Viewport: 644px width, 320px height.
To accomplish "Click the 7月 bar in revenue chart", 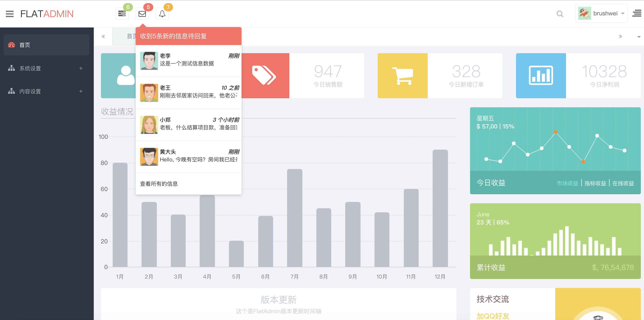I will click(x=295, y=218).
